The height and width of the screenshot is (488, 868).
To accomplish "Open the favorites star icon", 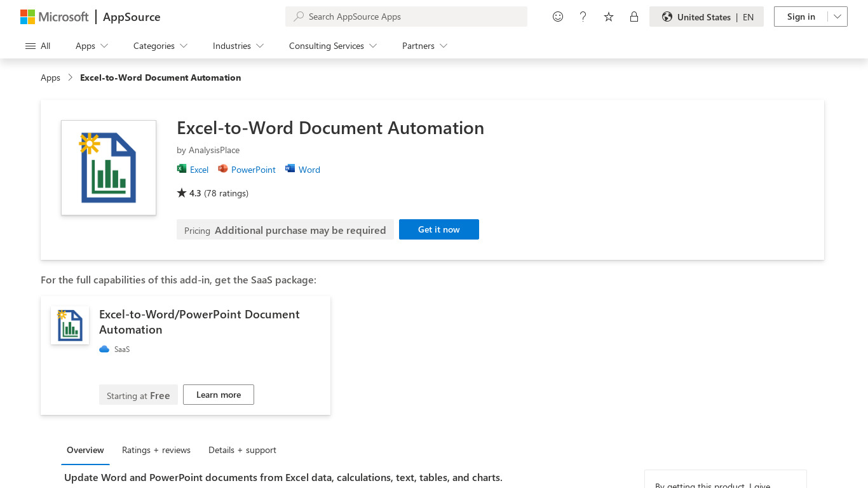I will [x=609, y=17].
